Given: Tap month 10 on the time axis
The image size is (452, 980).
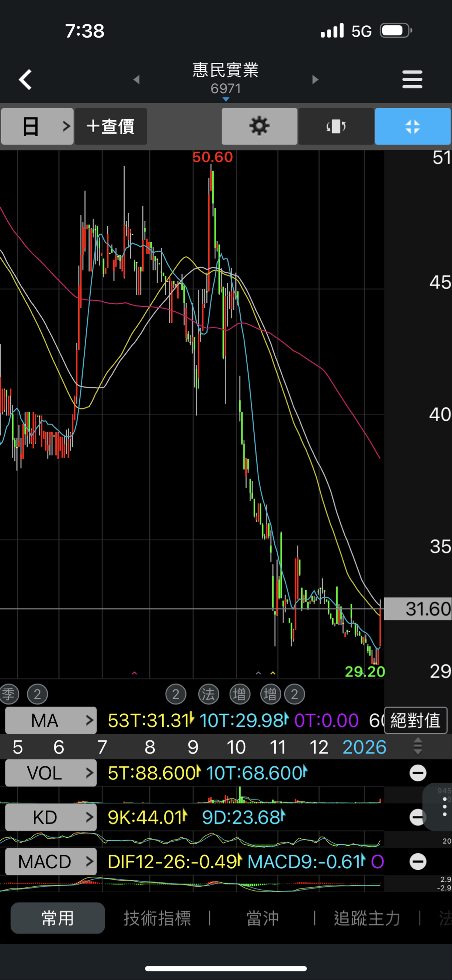Looking at the screenshot, I should tap(236, 747).
